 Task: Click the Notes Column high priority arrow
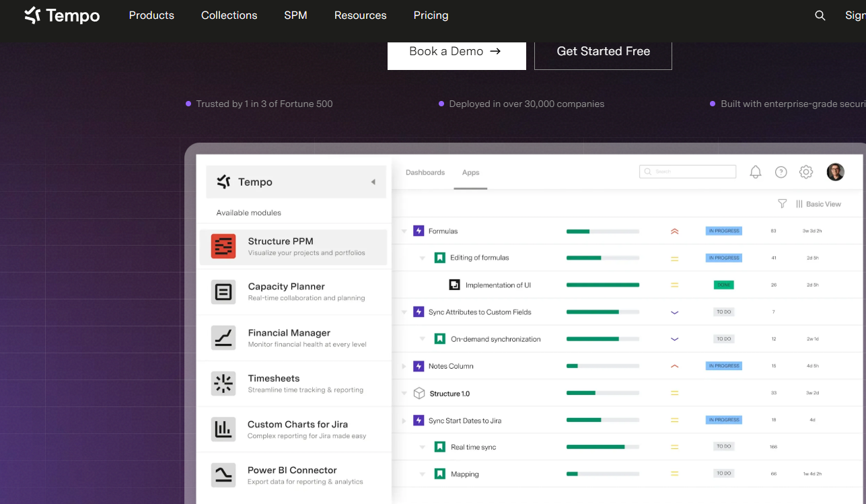pos(675,366)
